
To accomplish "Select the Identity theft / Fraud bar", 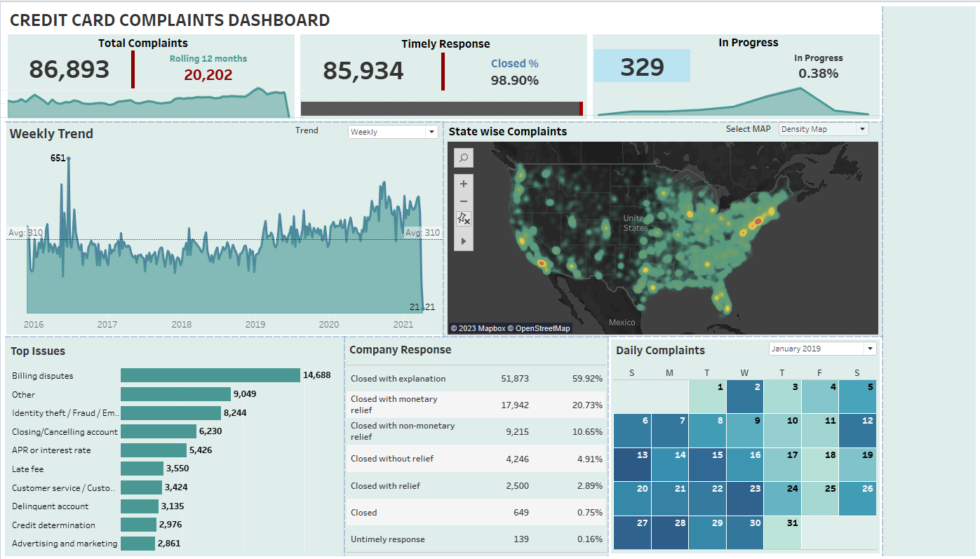I will pos(170,413).
